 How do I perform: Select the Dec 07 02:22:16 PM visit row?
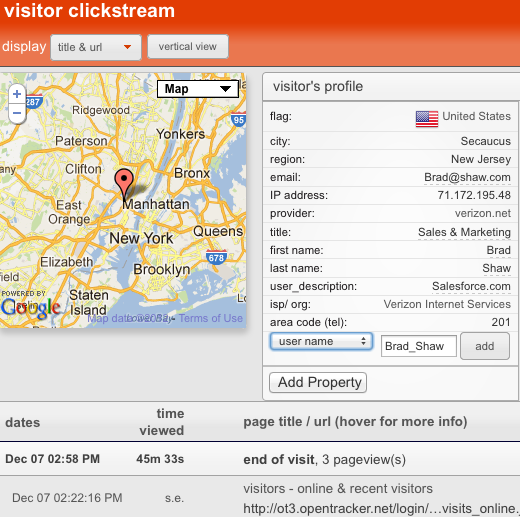tap(260, 497)
